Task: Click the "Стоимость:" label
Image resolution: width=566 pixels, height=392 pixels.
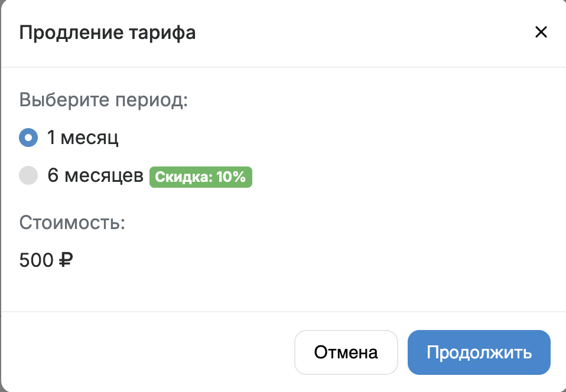Action: 73,223
